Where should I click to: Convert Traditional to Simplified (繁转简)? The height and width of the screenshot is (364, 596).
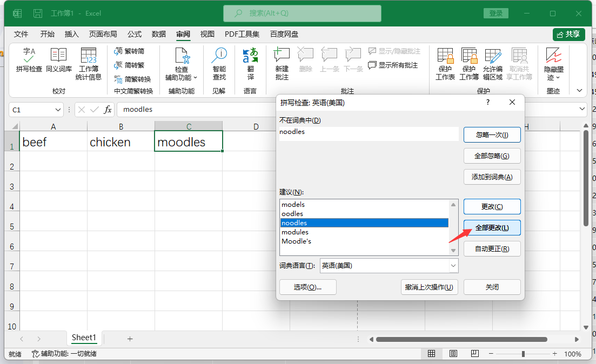click(x=129, y=51)
